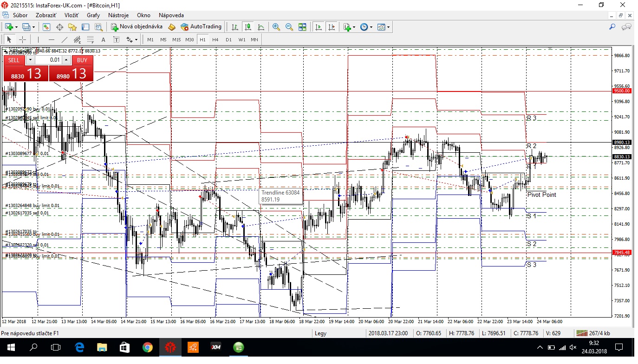
Task: Switch to bar chart display
Action: pos(235,27)
